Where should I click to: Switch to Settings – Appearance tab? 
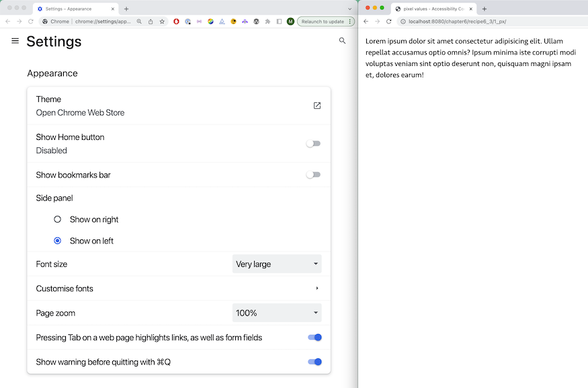[75, 9]
